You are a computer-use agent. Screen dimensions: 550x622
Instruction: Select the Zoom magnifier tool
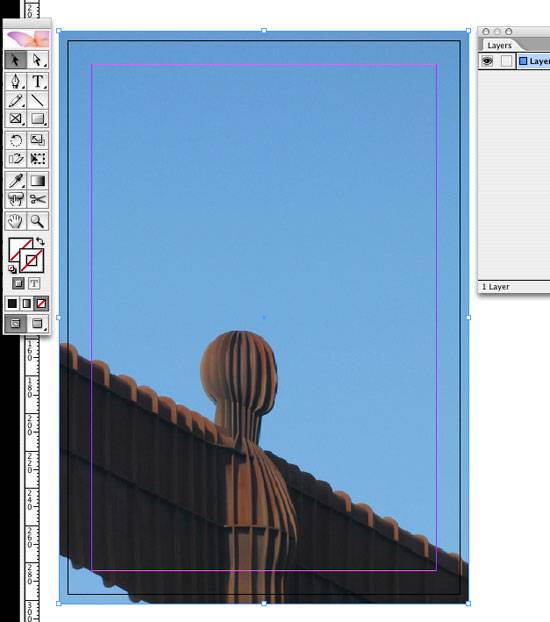tap(38, 221)
